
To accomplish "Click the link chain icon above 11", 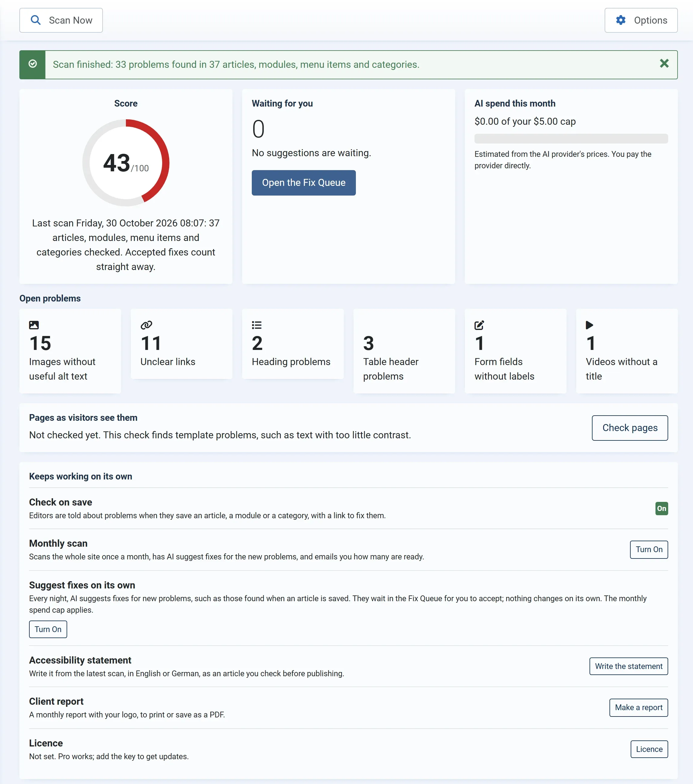I will pos(146,325).
